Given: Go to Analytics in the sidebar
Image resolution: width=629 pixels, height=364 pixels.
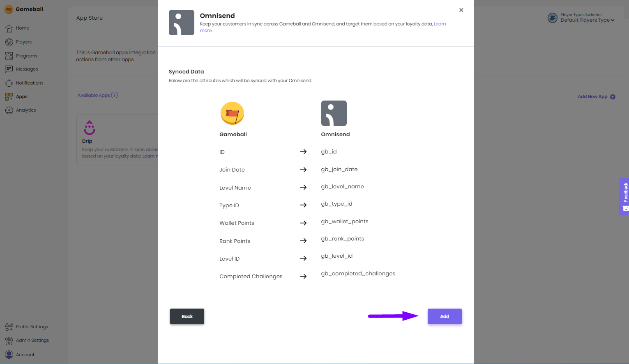Looking at the screenshot, I should point(26,110).
